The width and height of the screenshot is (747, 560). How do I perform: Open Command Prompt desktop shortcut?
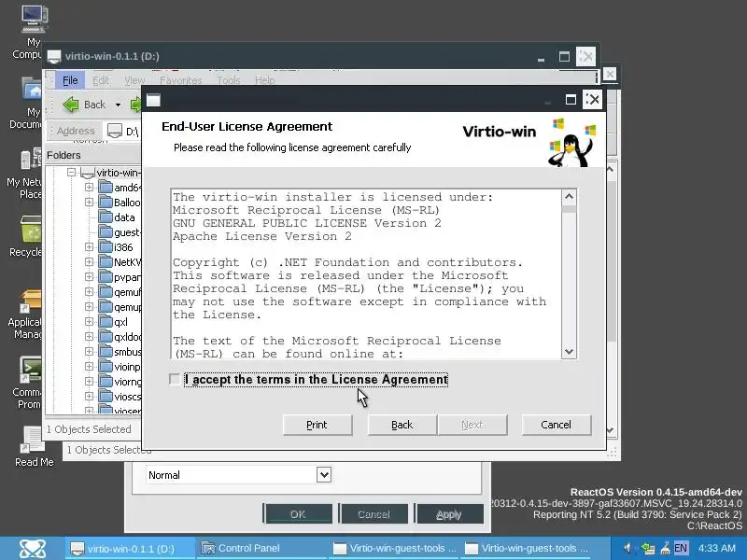tap(31, 370)
